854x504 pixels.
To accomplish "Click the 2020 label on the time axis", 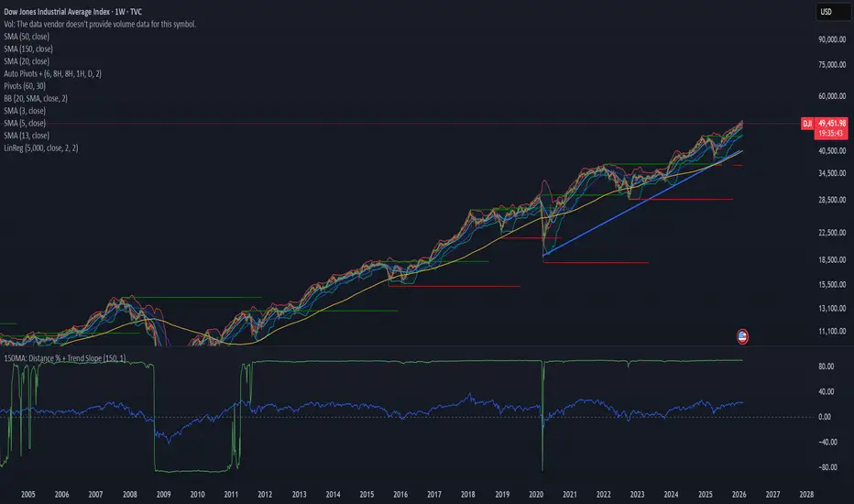I will (x=536, y=495).
